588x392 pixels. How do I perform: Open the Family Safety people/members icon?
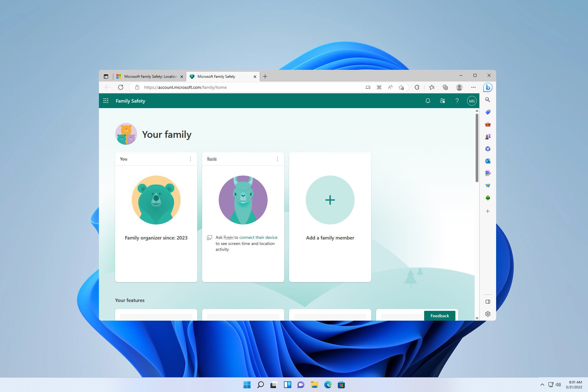click(x=442, y=101)
